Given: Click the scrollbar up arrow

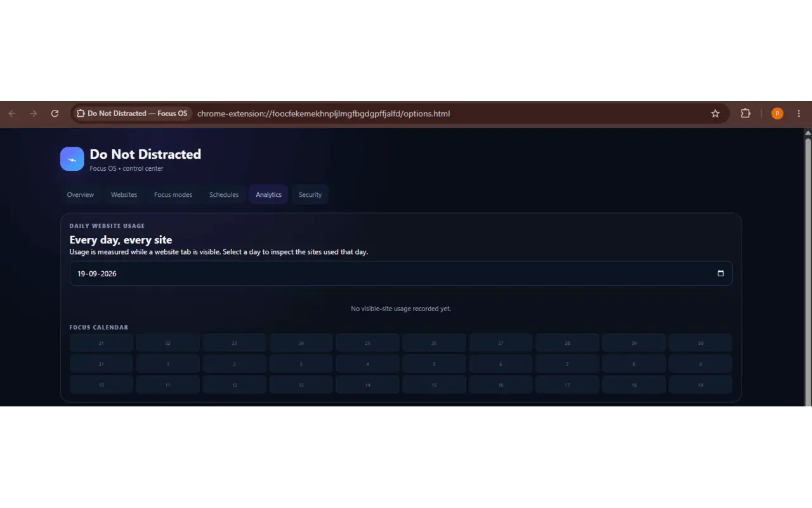Looking at the screenshot, I should [x=808, y=133].
